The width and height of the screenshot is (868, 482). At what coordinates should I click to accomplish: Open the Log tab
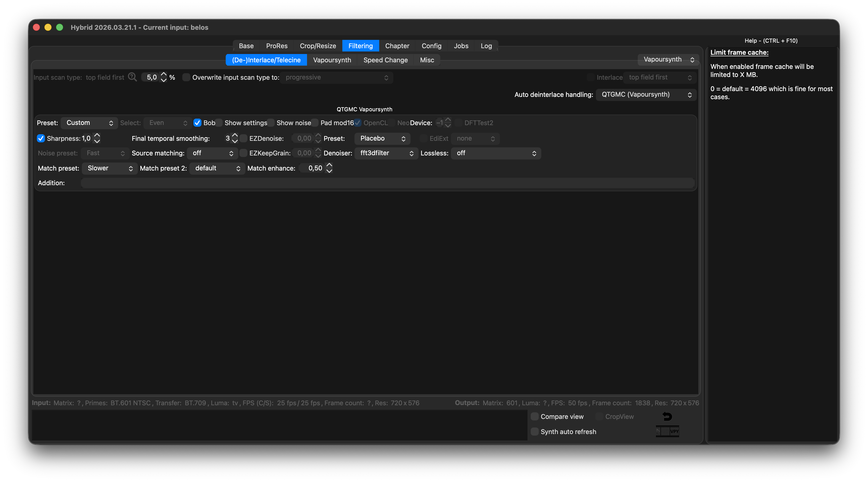[x=486, y=46]
